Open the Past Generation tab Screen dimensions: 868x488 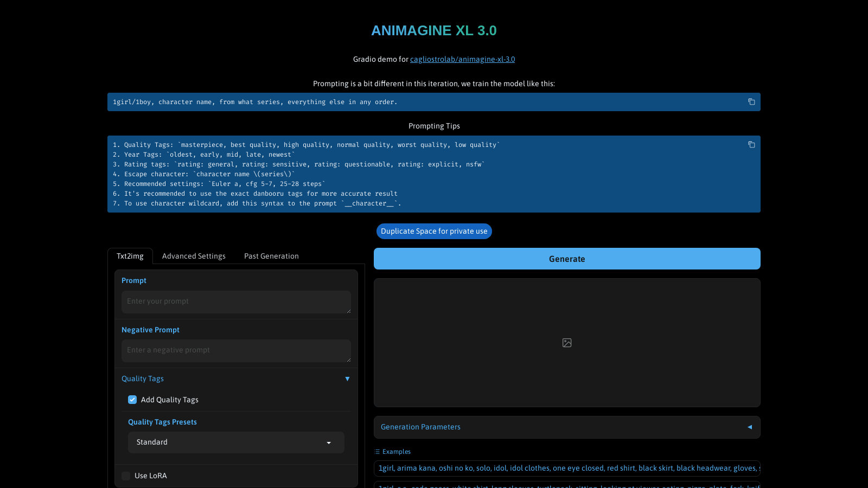[271, 256]
